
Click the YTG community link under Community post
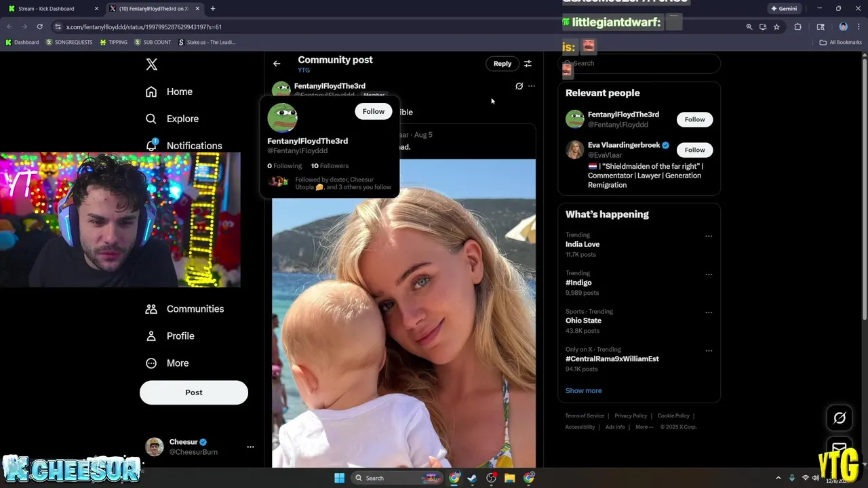304,70
